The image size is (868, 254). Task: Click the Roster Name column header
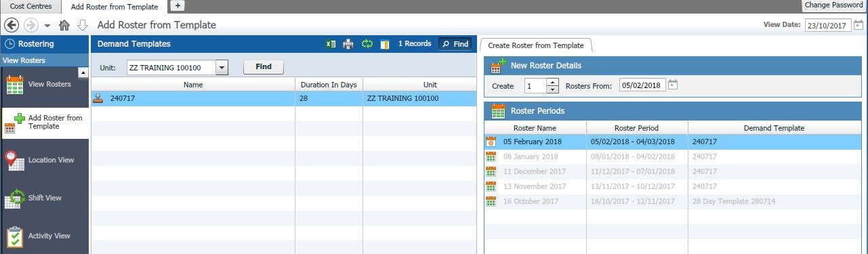535,128
